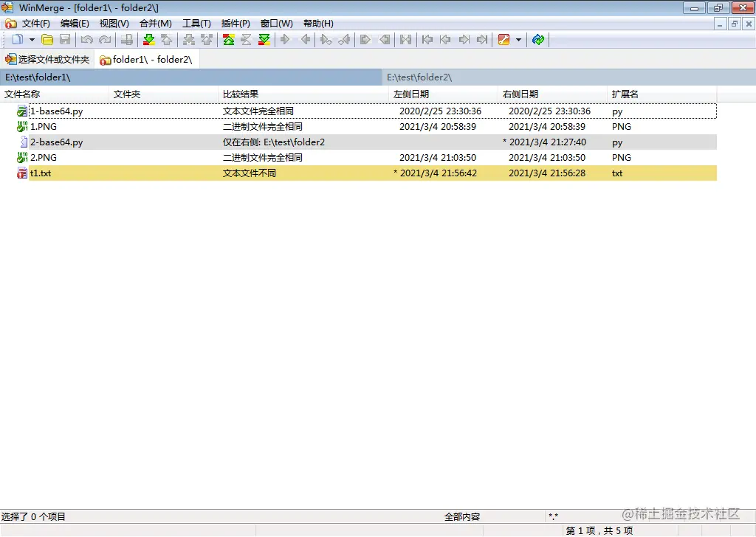Sort by the 右侧日期 column header
Screen dimensions: 756x537
pos(552,94)
